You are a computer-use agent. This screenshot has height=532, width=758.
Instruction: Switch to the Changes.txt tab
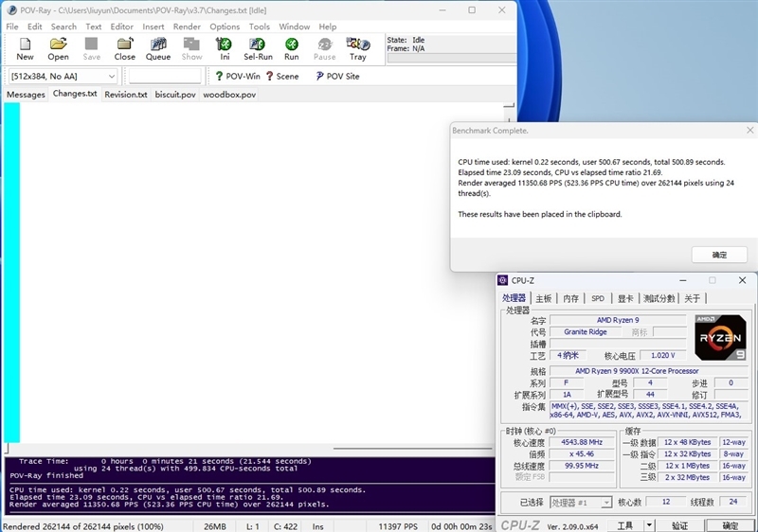pyautogui.click(x=75, y=94)
